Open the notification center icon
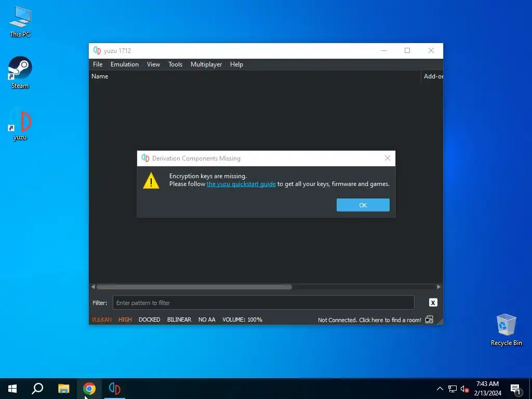This screenshot has width=532, height=399. [x=515, y=389]
